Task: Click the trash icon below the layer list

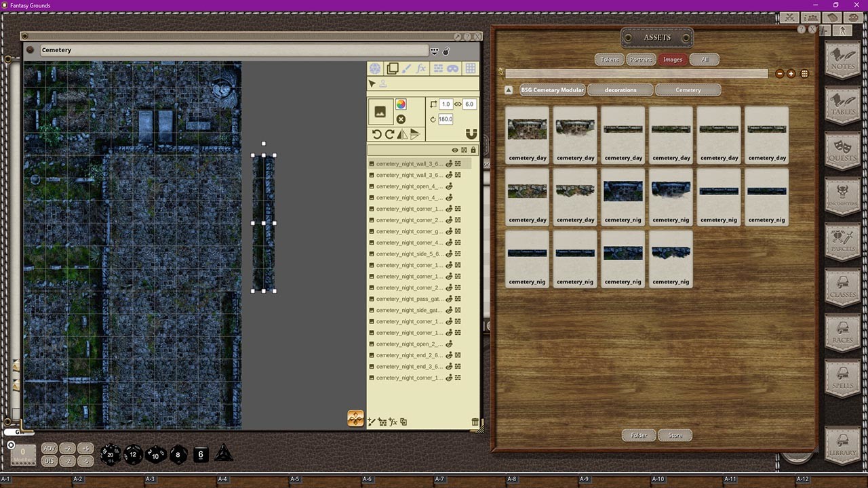Action: tap(475, 422)
